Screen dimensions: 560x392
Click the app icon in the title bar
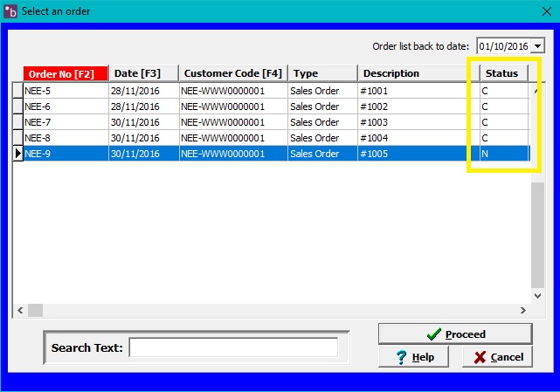(x=10, y=11)
